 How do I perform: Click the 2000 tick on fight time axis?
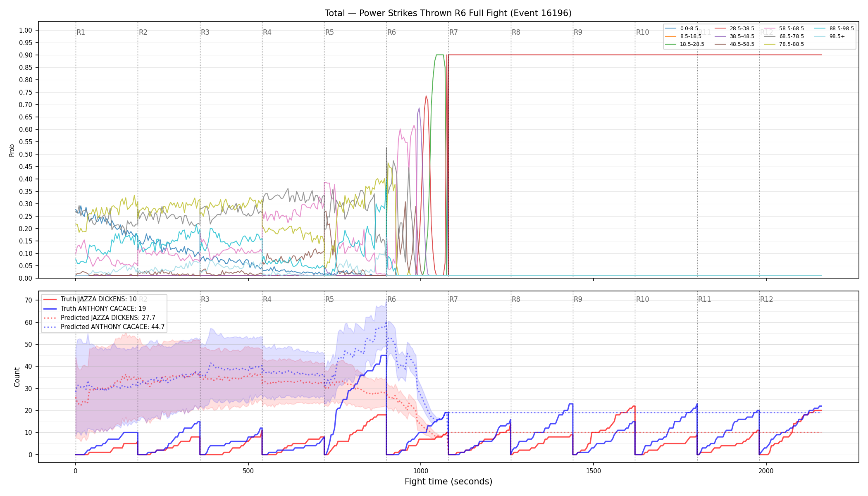click(766, 471)
